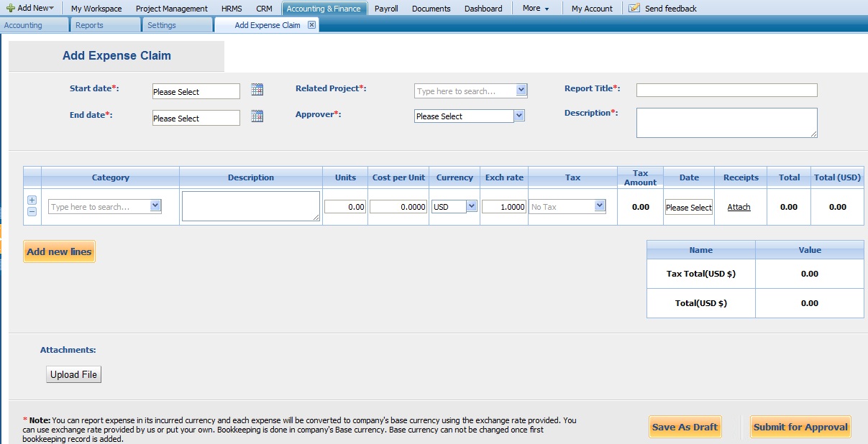Open the End date calendar picker
Image resolution: width=868 pixels, height=444 pixels.
point(257,116)
